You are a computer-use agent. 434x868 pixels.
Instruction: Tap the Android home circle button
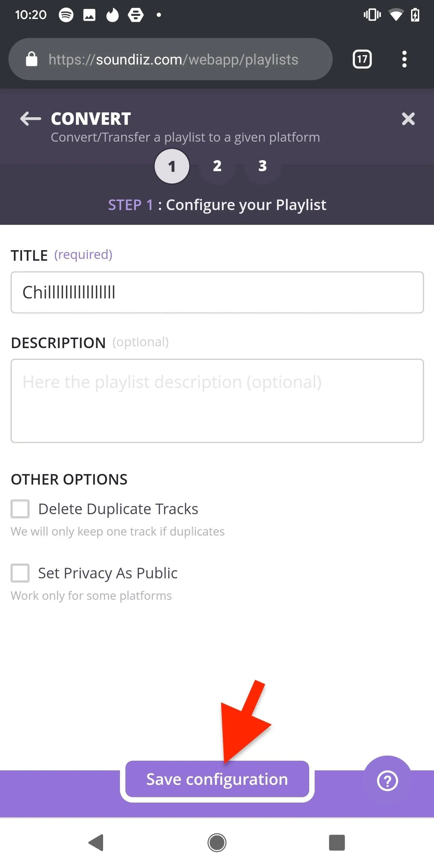point(217,843)
